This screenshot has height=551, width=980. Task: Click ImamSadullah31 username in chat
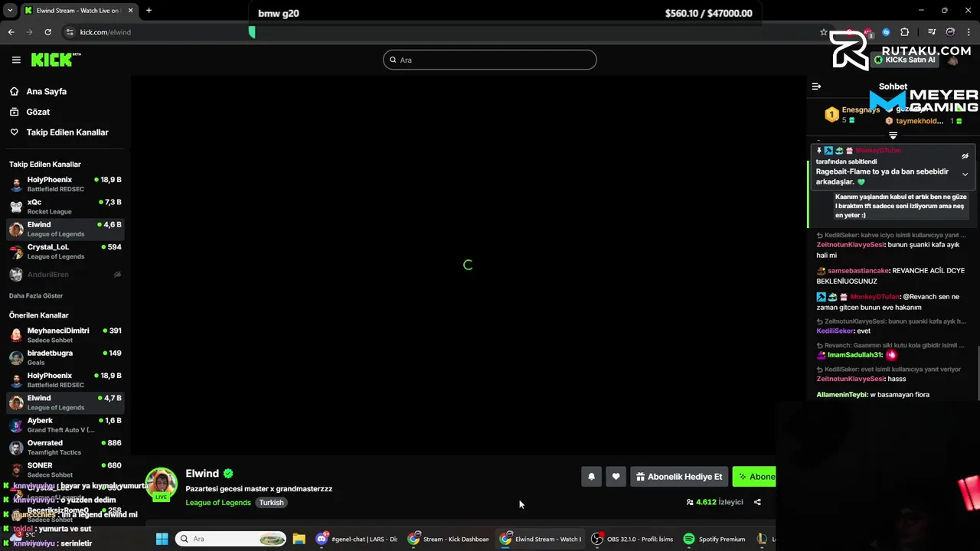pos(855,355)
